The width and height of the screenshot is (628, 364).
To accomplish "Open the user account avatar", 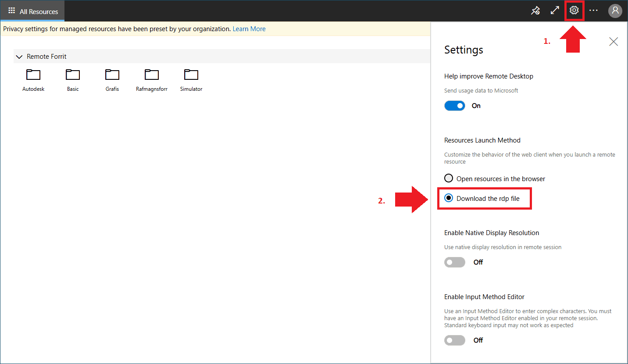I will (x=615, y=11).
